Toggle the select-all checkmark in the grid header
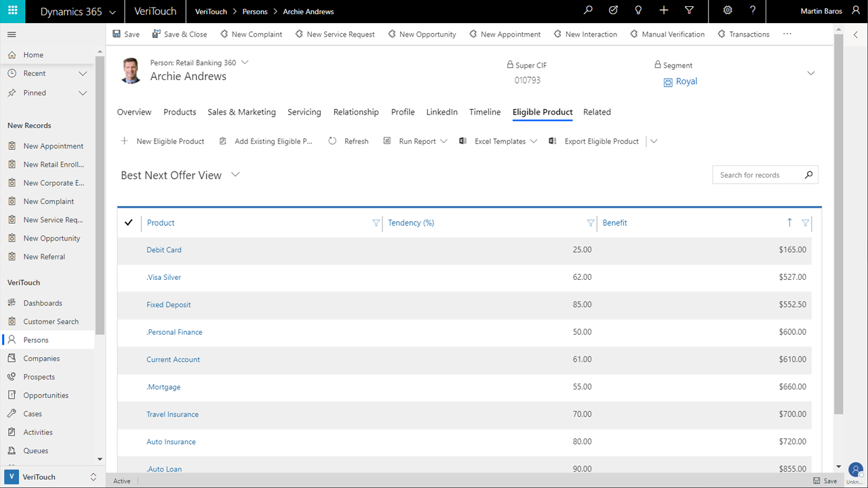The width and height of the screenshot is (868, 488). click(129, 222)
